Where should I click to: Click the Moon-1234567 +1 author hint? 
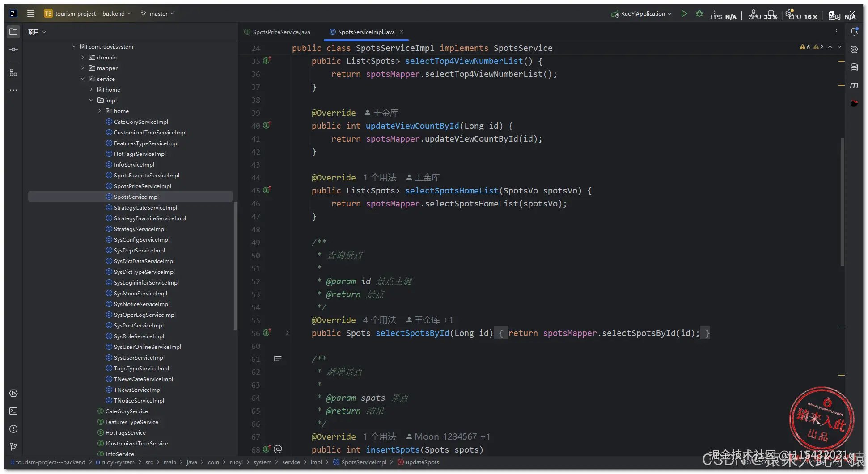point(448,436)
